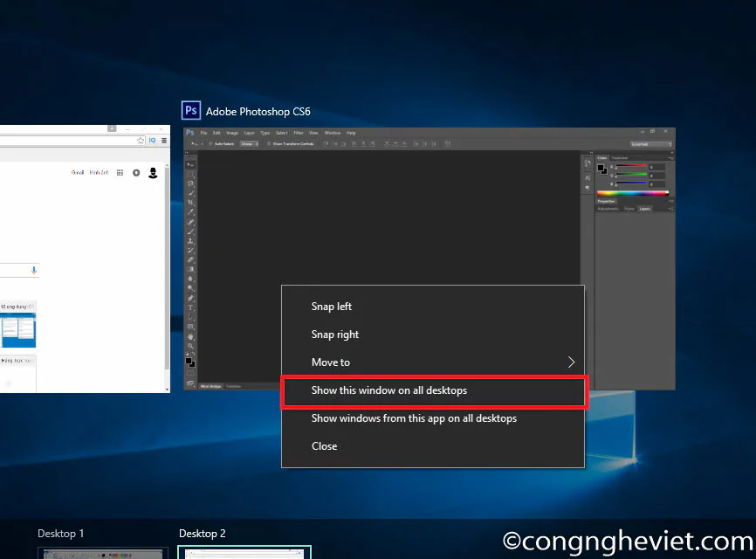Click the color spectrum ramp in Color panel
Viewport: 756px width, 559px height.
[633, 194]
